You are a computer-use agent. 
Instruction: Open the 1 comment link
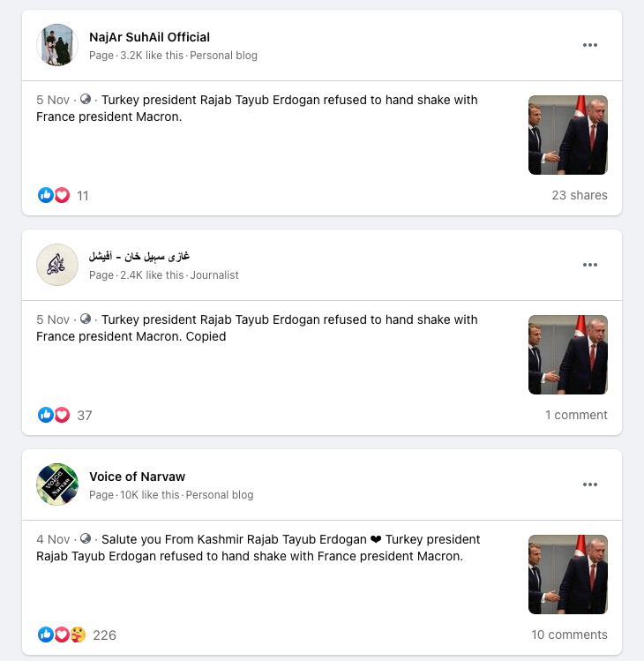click(576, 415)
